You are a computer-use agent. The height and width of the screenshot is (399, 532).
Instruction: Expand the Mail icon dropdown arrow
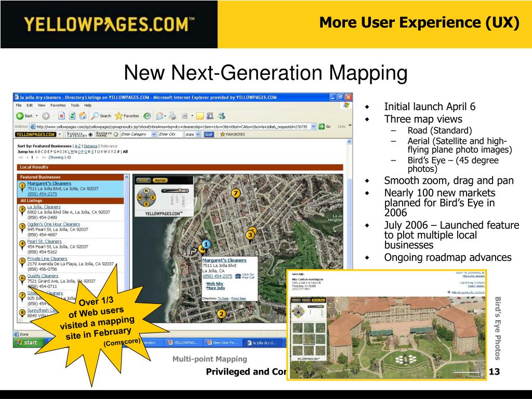pyautogui.click(x=165, y=116)
